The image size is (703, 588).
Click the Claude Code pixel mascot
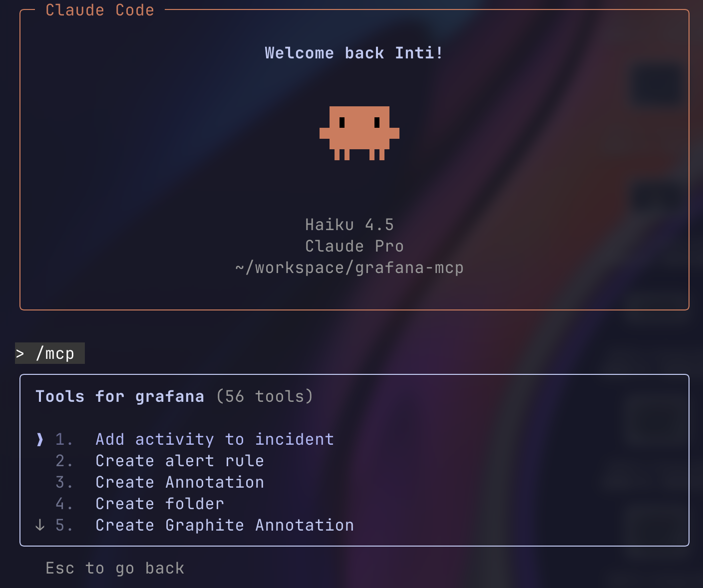point(359,133)
